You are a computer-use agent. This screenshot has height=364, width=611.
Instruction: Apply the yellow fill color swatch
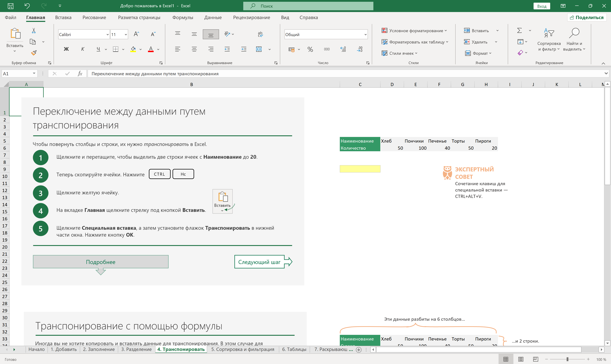click(x=133, y=49)
